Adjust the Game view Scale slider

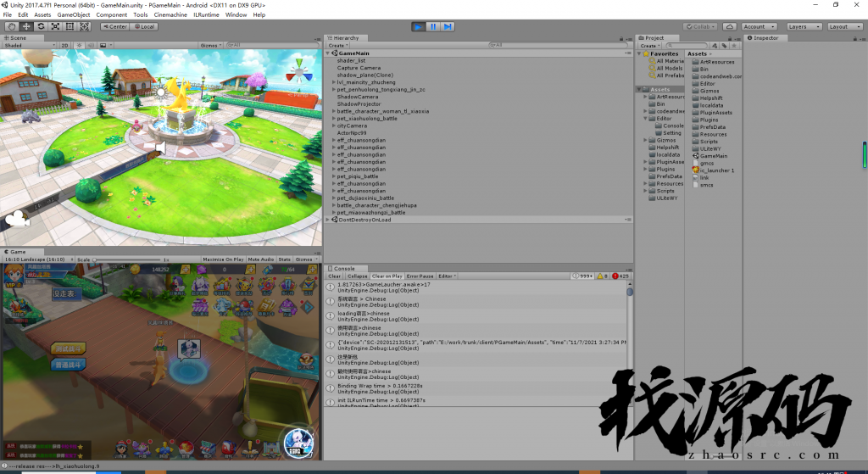coord(127,259)
